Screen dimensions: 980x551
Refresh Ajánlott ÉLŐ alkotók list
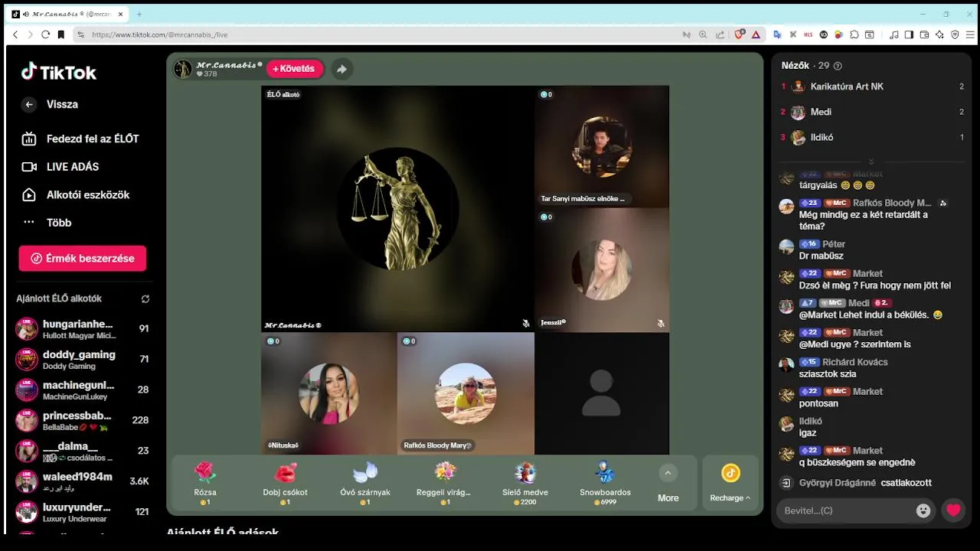tap(145, 299)
